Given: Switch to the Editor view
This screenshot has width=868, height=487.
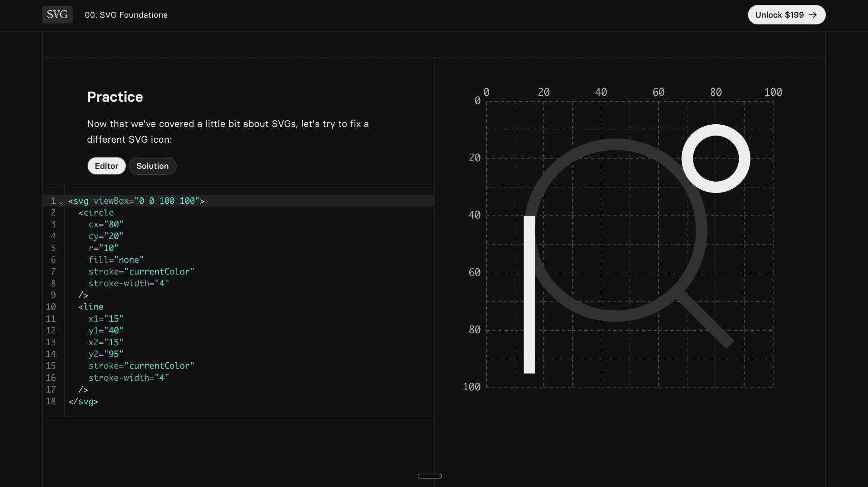Looking at the screenshot, I should pyautogui.click(x=106, y=166).
